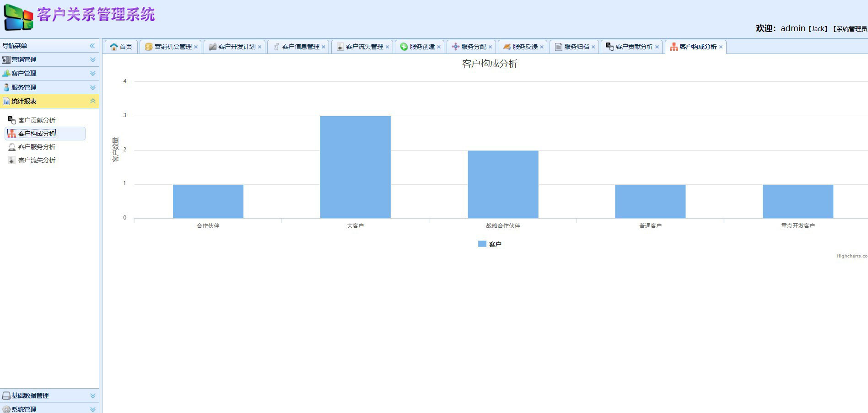This screenshot has height=413, width=868.
Task: Click the 客户服务分析 icon in sidebar
Action: [x=12, y=147]
